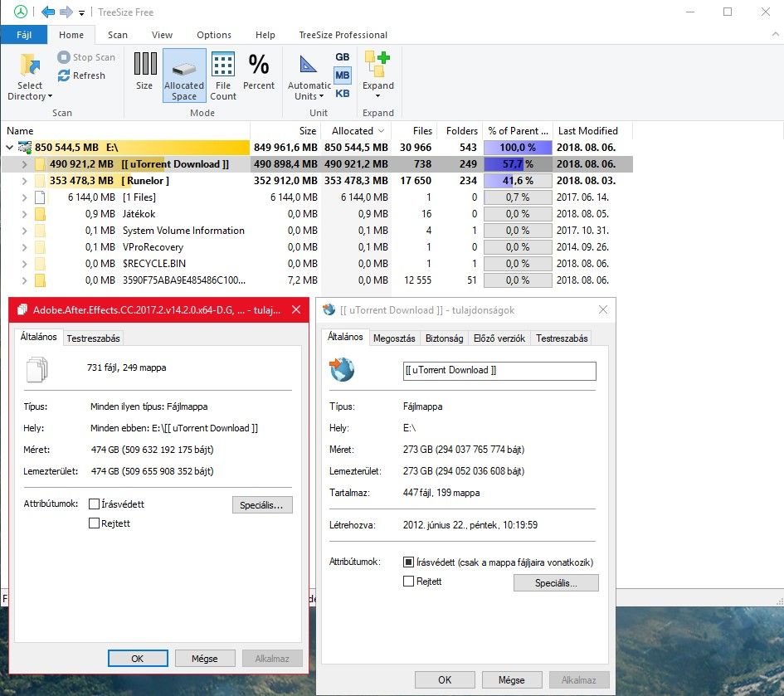Set unit to GB

coord(343,57)
